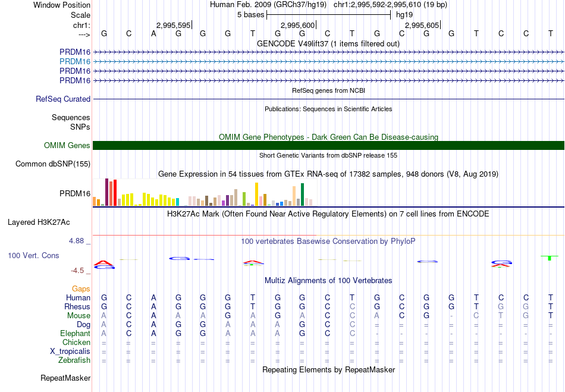Click the RepeatMasker track label

tap(65, 378)
